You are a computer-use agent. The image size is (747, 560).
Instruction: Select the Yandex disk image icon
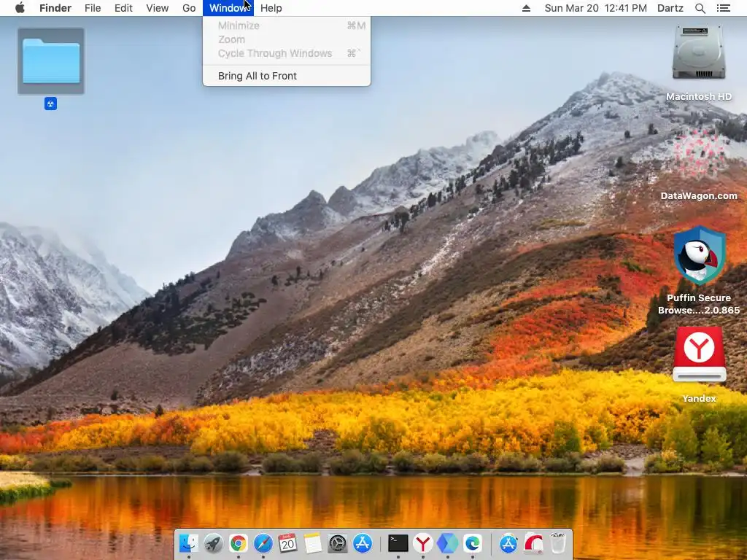click(x=699, y=354)
